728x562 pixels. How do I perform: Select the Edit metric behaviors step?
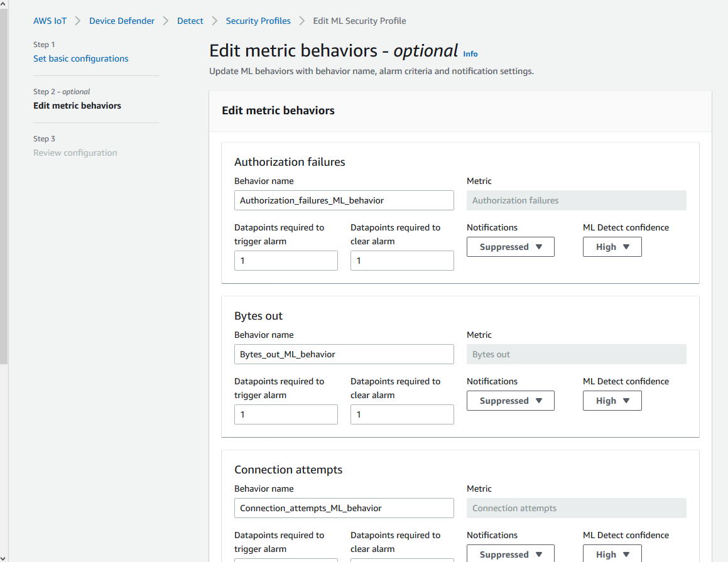(x=77, y=105)
